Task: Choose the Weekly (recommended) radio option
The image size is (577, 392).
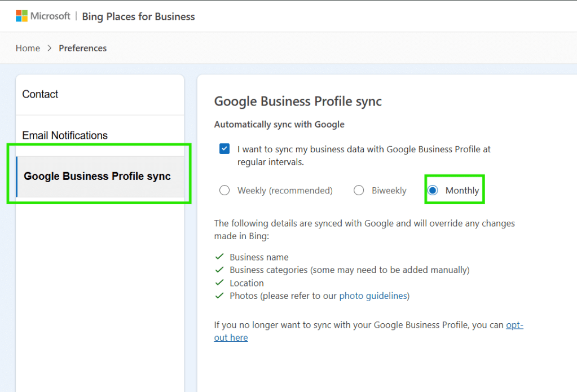Action: pos(224,191)
